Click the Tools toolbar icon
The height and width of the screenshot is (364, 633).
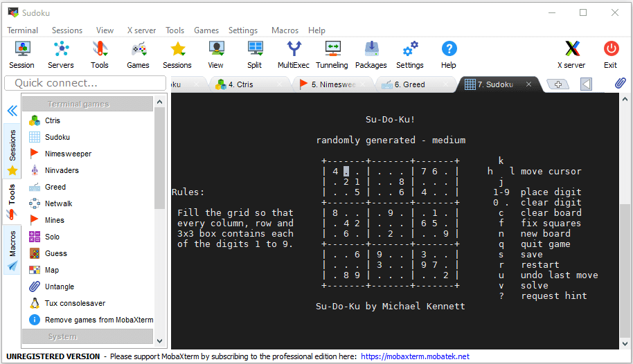(100, 55)
